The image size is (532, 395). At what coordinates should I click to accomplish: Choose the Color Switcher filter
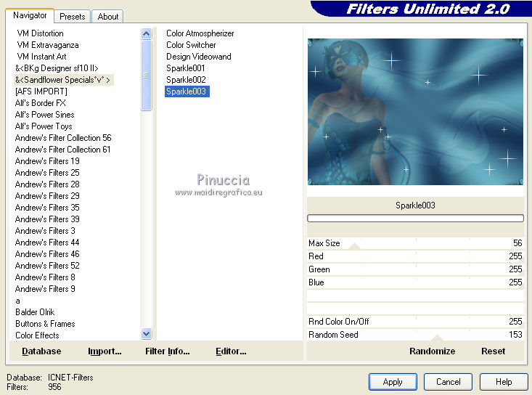click(x=191, y=45)
